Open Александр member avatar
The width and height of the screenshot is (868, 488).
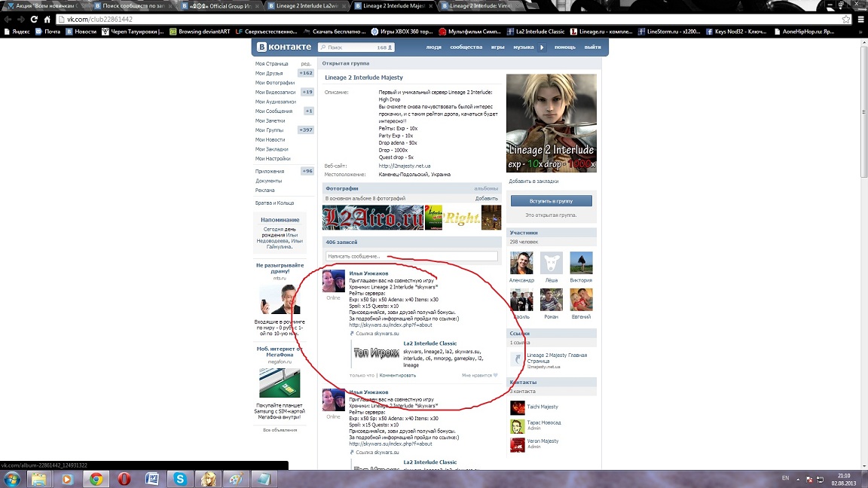coord(521,263)
